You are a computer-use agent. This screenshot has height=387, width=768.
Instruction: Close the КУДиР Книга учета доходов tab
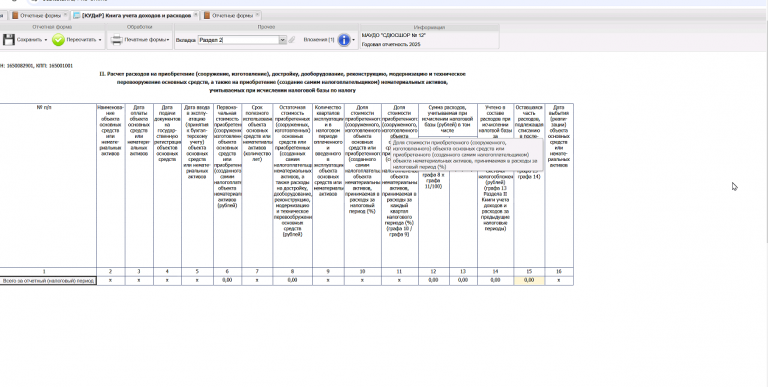[x=195, y=15]
